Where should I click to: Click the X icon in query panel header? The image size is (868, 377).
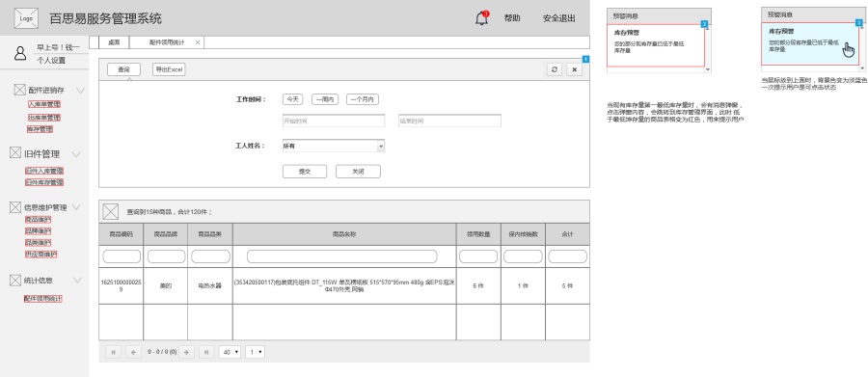574,69
